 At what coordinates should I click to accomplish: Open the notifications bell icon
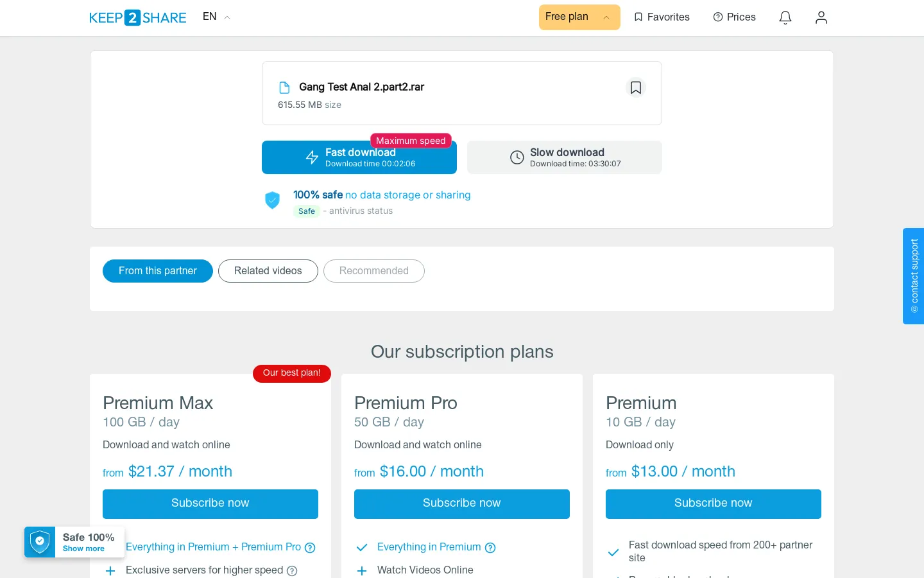coord(785,17)
